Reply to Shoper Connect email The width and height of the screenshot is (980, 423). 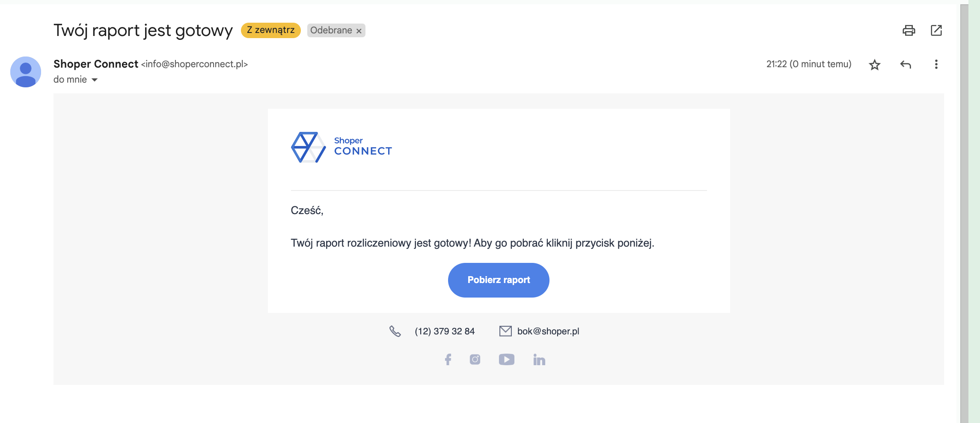pyautogui.click(x=906, y=65)
